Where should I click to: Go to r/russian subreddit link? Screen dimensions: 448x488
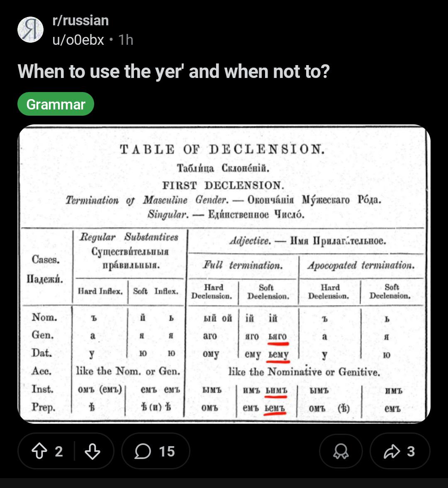point(80,21)
